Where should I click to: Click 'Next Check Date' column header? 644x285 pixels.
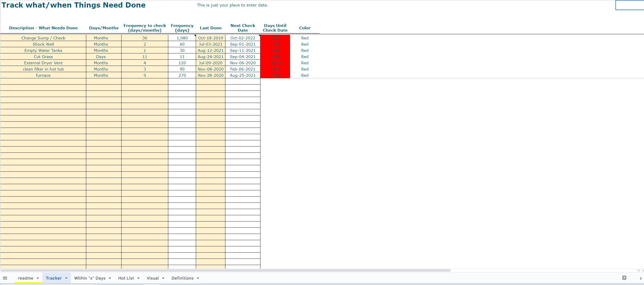[243, 28]
